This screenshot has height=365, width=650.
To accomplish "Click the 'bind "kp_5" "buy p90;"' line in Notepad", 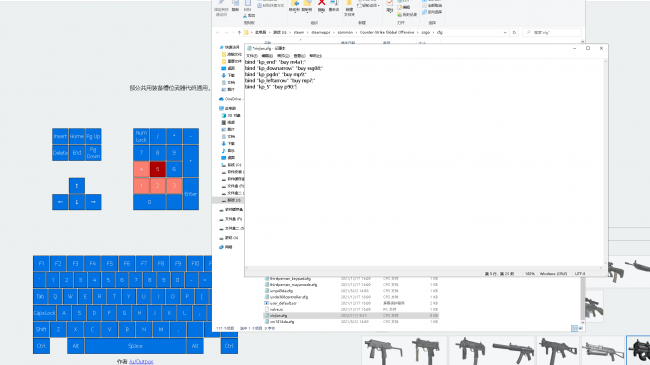I will pos(271,87).
